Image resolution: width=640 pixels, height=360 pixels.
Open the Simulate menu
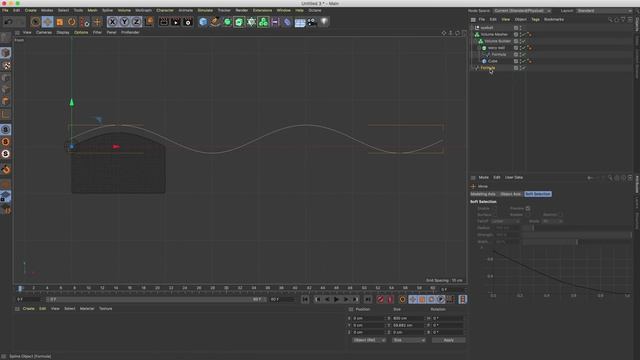click(x=205, y=10)
